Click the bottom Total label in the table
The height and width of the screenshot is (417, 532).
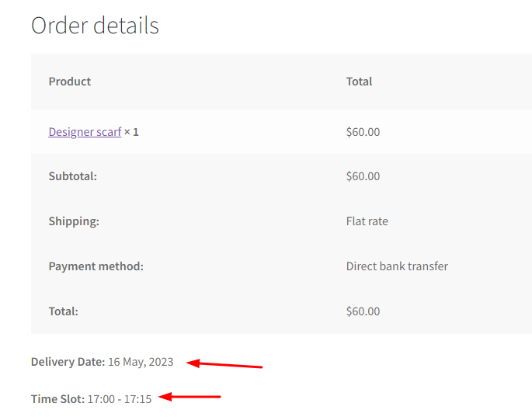63,311
